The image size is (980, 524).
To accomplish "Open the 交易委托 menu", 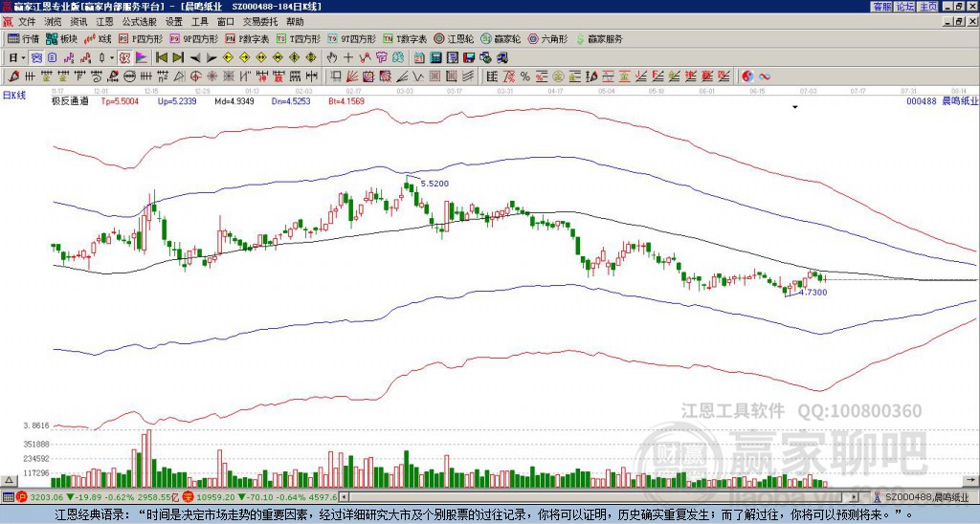I will click(260, 22).
